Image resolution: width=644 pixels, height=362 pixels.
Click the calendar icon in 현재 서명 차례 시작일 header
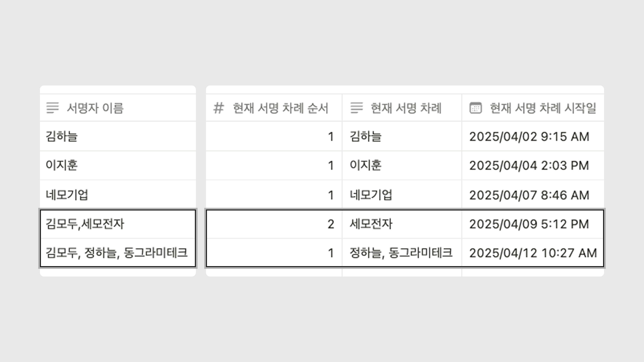(475, 108)
